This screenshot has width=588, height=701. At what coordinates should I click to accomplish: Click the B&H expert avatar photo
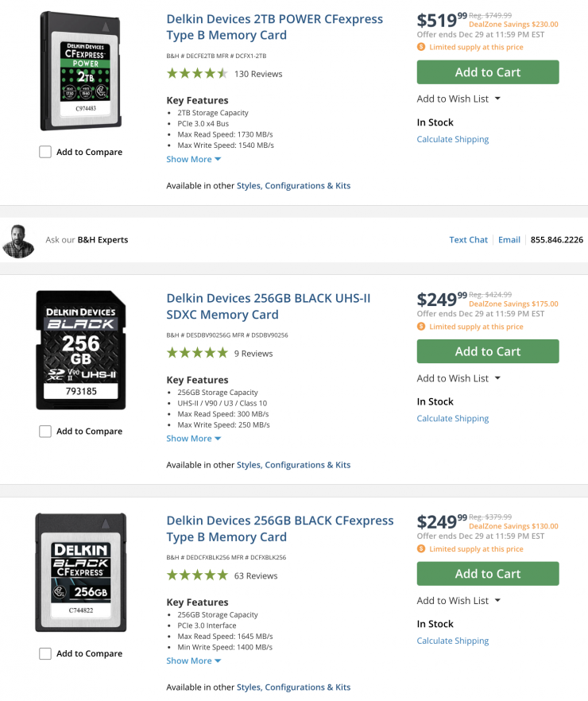(18, 241)
